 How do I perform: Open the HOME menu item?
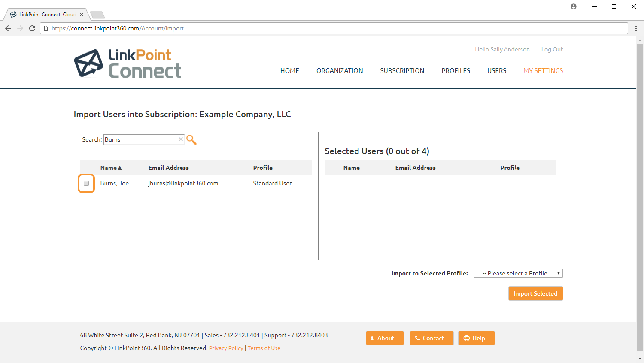(290, 71)
